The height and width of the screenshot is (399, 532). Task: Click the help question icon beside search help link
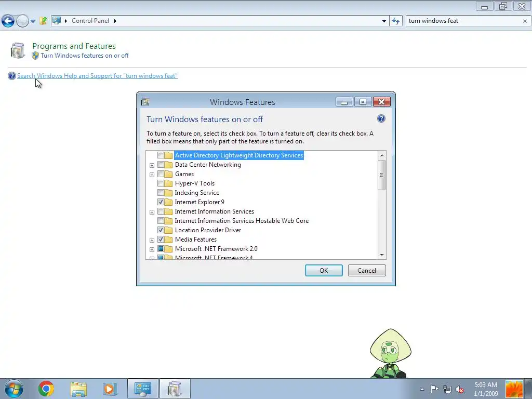(x=12, y=76)
